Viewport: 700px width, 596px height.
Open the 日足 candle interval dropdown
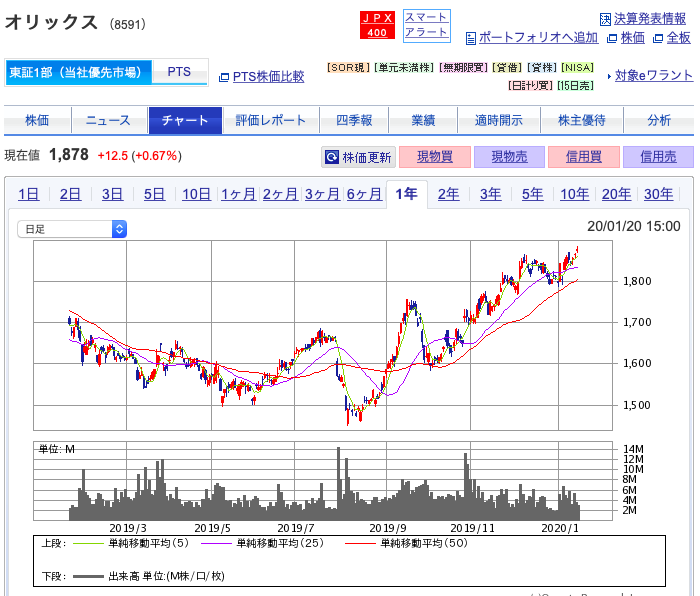tap(72, 229)
